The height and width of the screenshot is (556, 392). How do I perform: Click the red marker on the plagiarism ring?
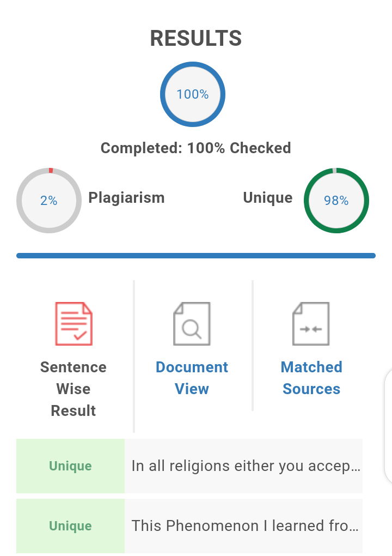(x=51, y=171)
